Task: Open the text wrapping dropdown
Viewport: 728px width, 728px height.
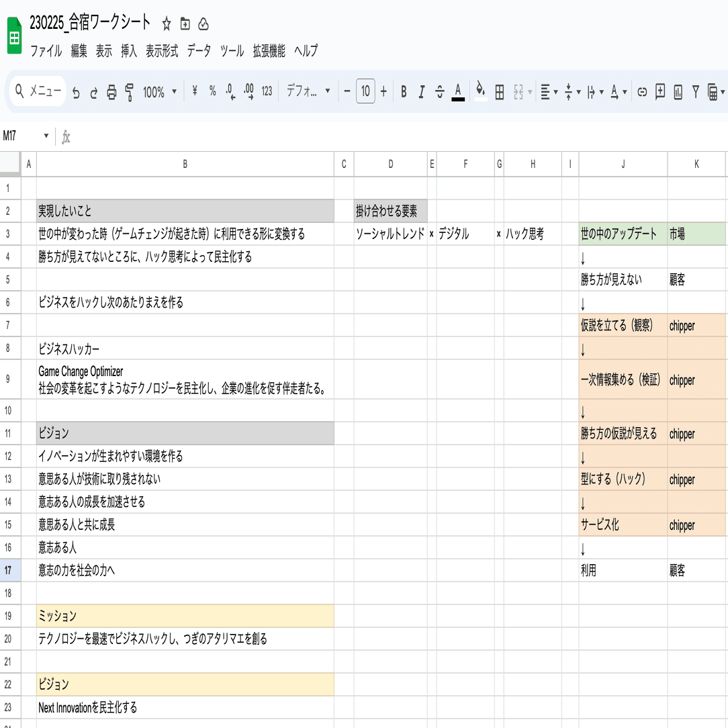Action: [595, 92]
